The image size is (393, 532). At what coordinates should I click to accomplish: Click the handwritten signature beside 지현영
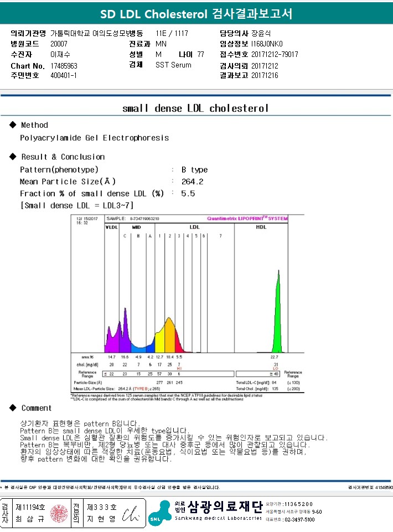click(x=131, y=514)
